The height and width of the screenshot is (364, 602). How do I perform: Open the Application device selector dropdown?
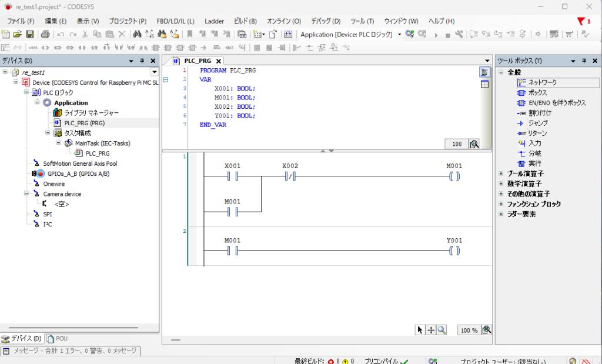399,35
